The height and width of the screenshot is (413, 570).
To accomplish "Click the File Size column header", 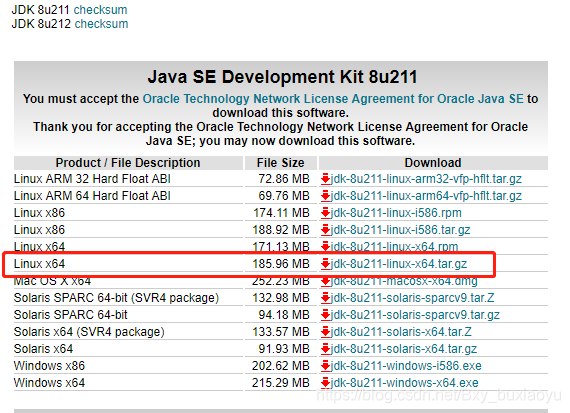I will [281, 163].
